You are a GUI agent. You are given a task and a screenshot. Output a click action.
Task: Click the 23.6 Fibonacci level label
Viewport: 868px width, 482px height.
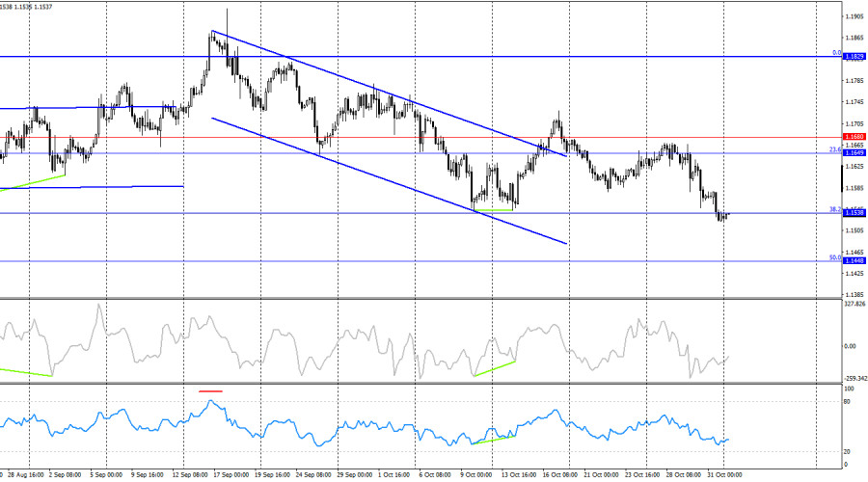click(835, 149)
